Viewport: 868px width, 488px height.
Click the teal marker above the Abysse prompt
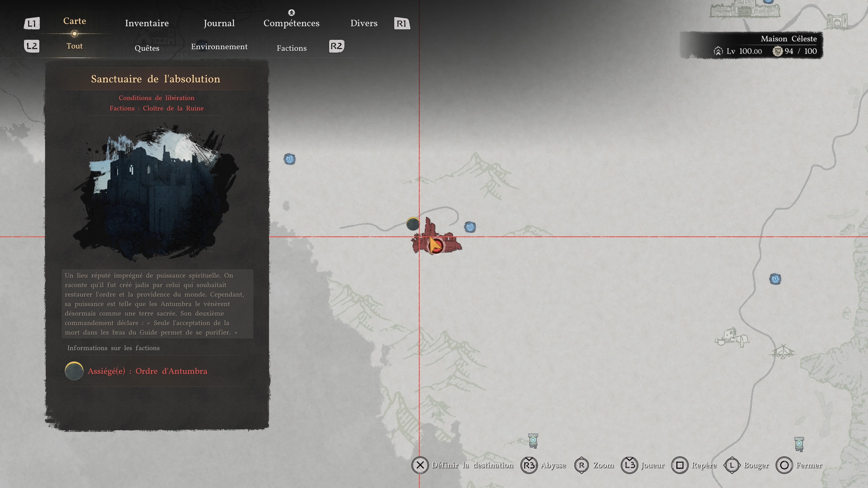click(533, 441)
